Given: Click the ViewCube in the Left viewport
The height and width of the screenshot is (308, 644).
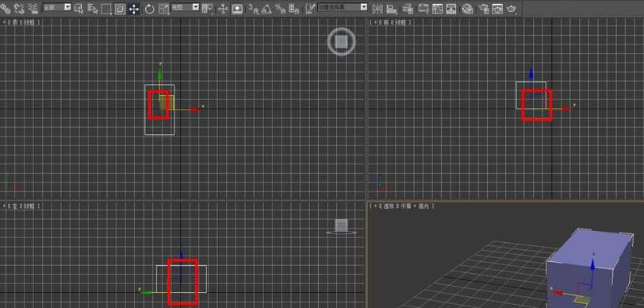Looking at the screenshot, I should click(x=341, y=225).
